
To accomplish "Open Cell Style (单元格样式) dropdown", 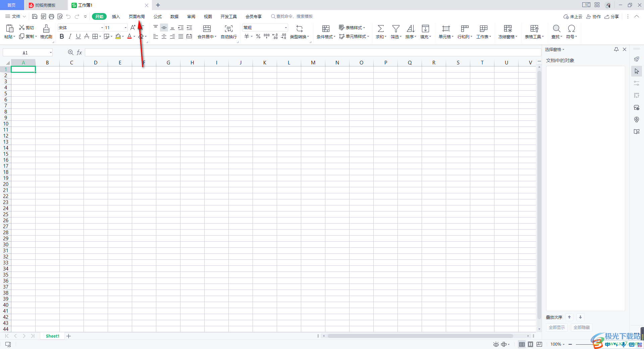I will [354, 36].
